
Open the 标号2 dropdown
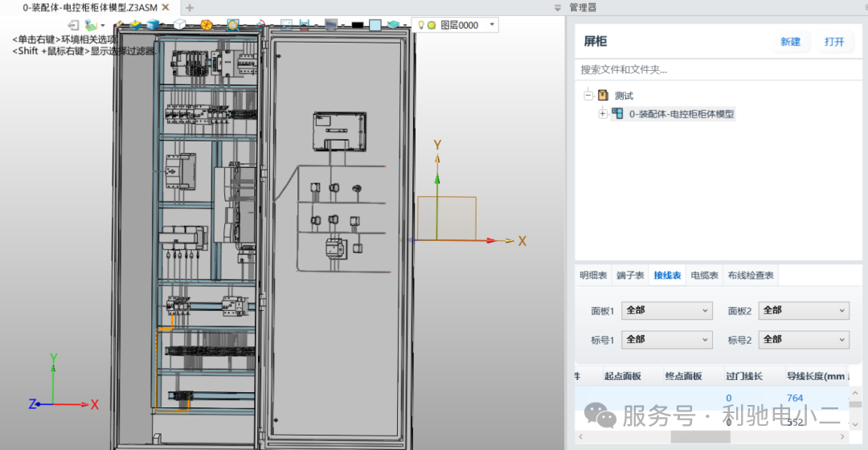pyautogui.click(x=803, y=340)
